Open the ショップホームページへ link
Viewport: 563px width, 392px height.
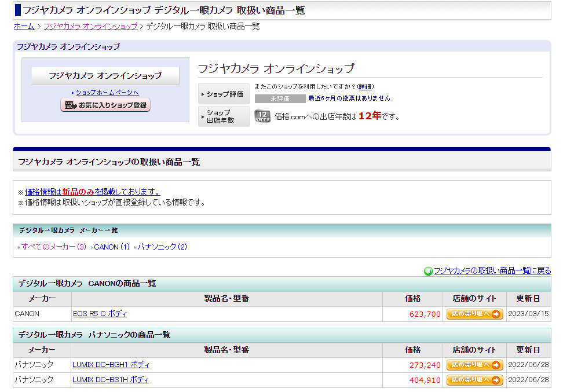(x=107, y=93)
